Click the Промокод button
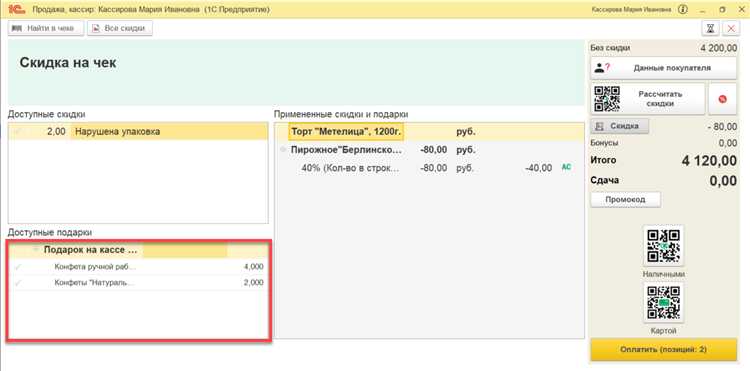750x371 pixels. pyautogui.click(x=625, y=199)
